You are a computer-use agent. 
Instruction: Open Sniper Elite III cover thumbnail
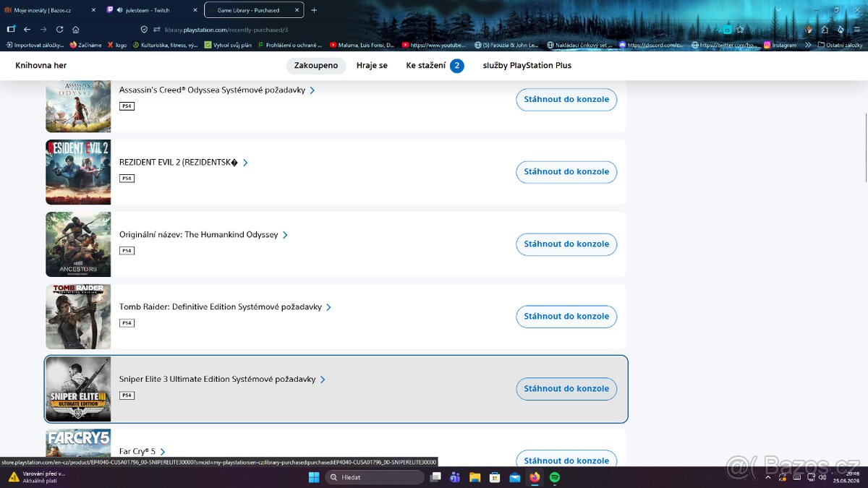(78, 389)
